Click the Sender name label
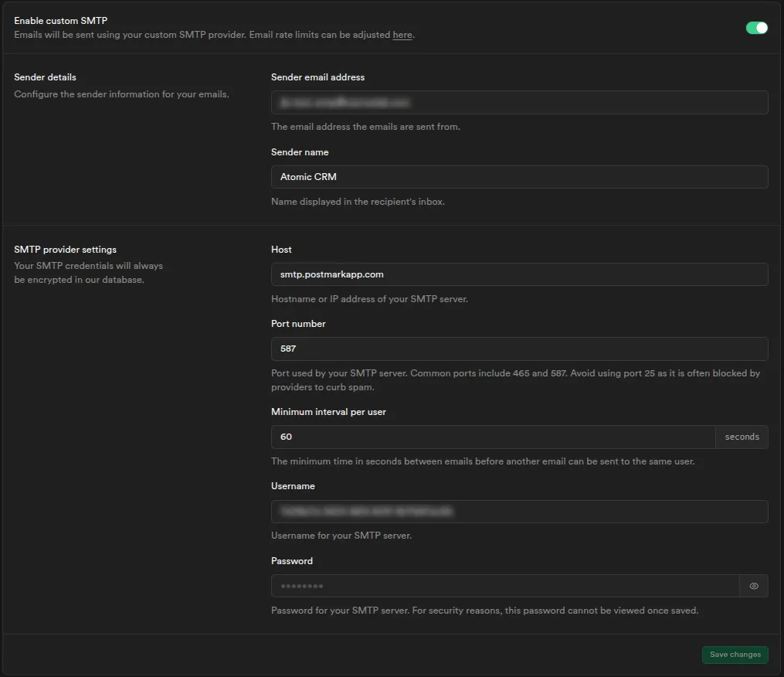The height and width of the screenshot is (677, 784). pos(300,151)
